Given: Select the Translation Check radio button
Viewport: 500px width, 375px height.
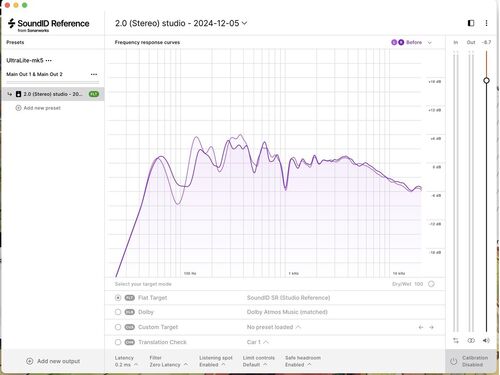Looking at the screenshot, I should 118,342.
